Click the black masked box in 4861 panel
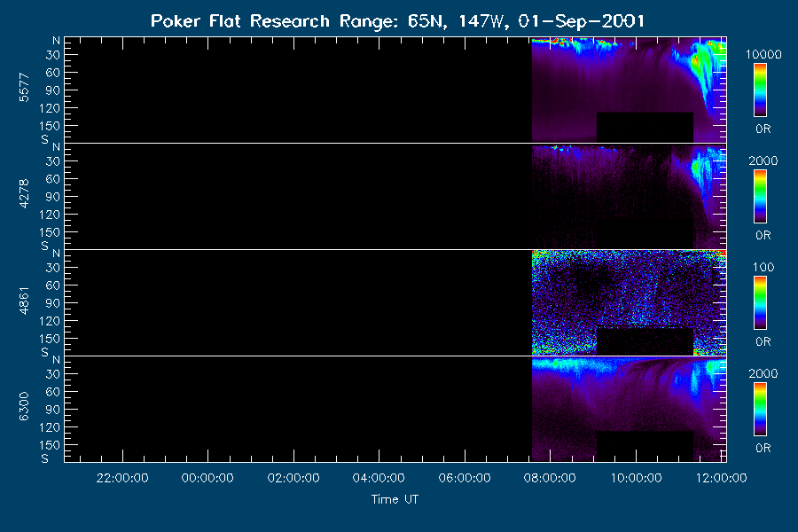 tap(645, 341)
